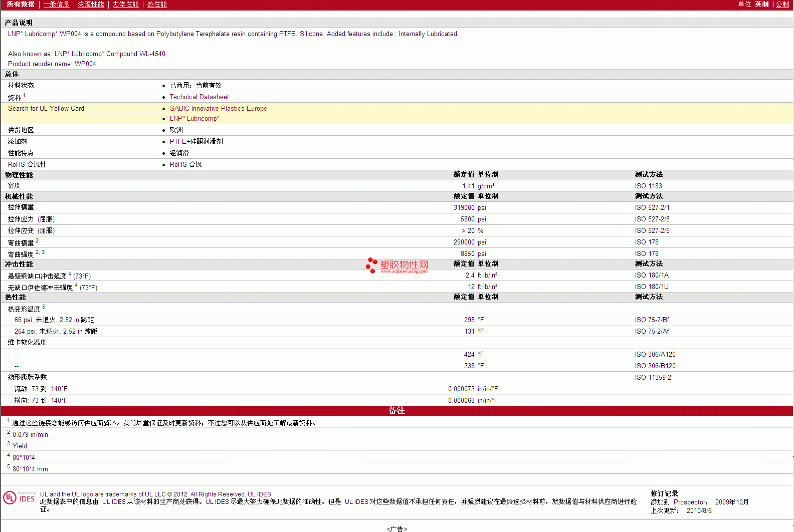
Task: Select the 拉伸模量 row label
Action: pyautogui.click(x=21, y=207)
